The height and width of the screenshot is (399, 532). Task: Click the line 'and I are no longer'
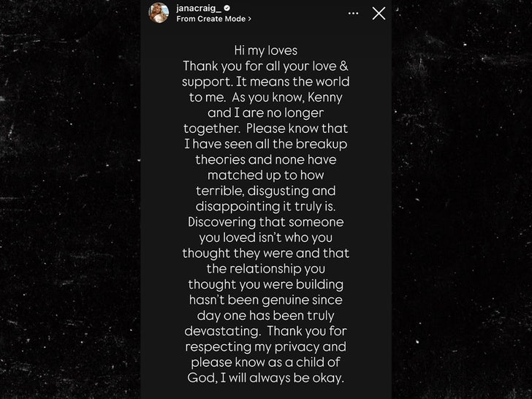[265, 113]
